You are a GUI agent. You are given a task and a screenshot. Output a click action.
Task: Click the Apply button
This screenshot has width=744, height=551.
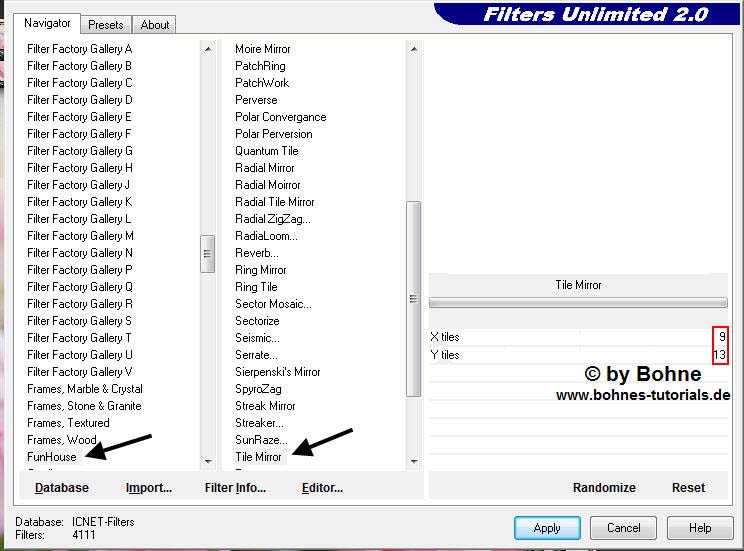[546, 527]
